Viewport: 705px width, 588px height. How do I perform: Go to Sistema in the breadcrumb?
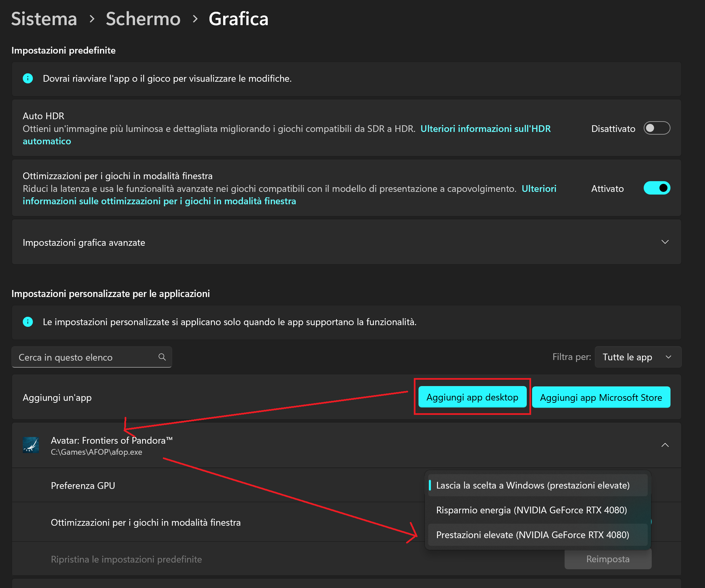click(44, 19)
